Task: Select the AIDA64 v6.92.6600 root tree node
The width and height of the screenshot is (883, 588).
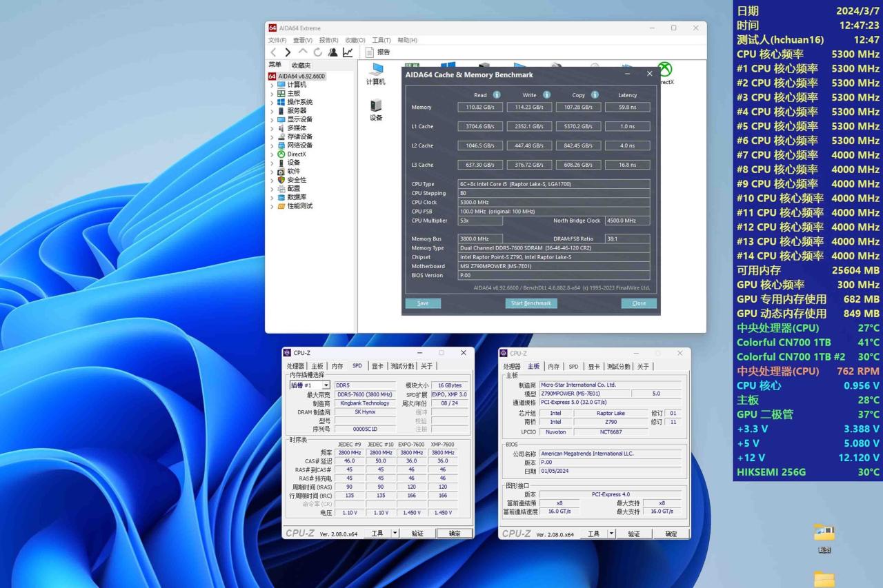Action: (x=297, y=76)
